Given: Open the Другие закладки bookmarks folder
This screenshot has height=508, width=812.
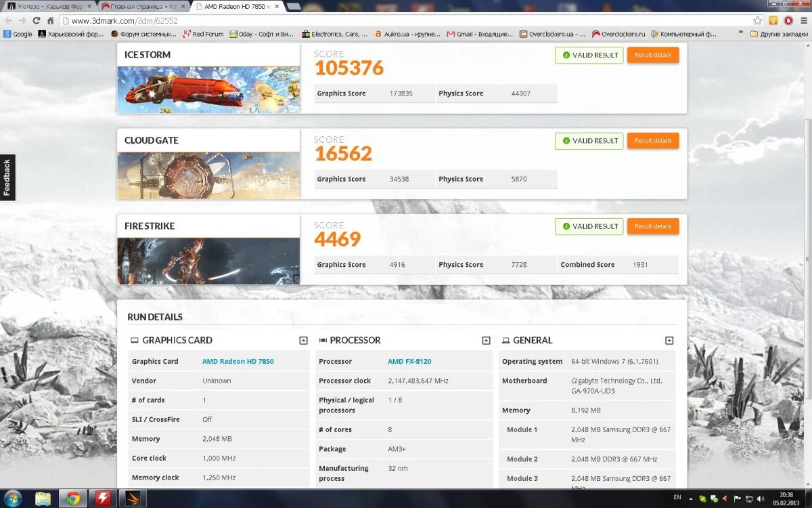Looking at the screenshot, I should (x=779, y=34).
